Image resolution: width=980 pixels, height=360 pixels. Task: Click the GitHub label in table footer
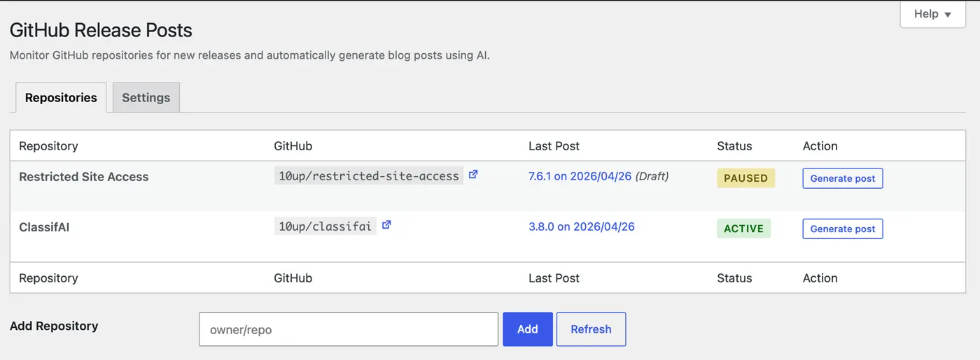point(293,278)
